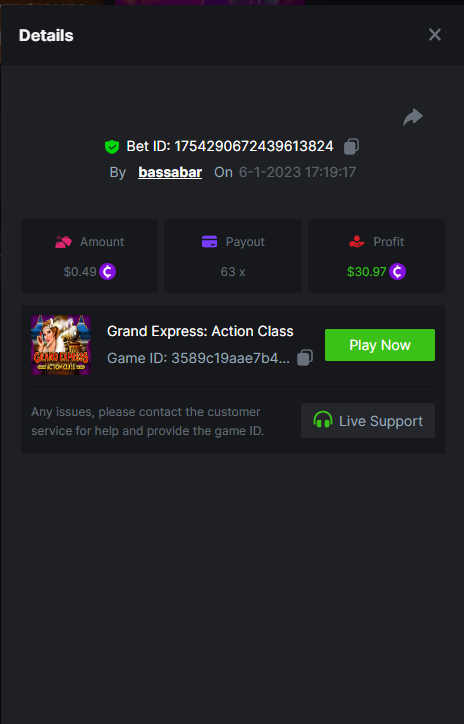Click the $30.97 profit value
Screen dimensions: 464x724
pos(366,272)
